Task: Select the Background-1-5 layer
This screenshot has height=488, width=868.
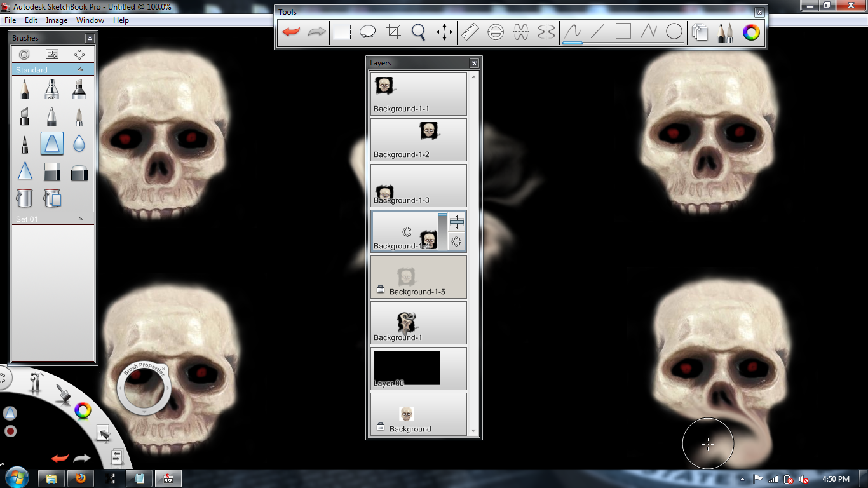Action: point(419,277)
